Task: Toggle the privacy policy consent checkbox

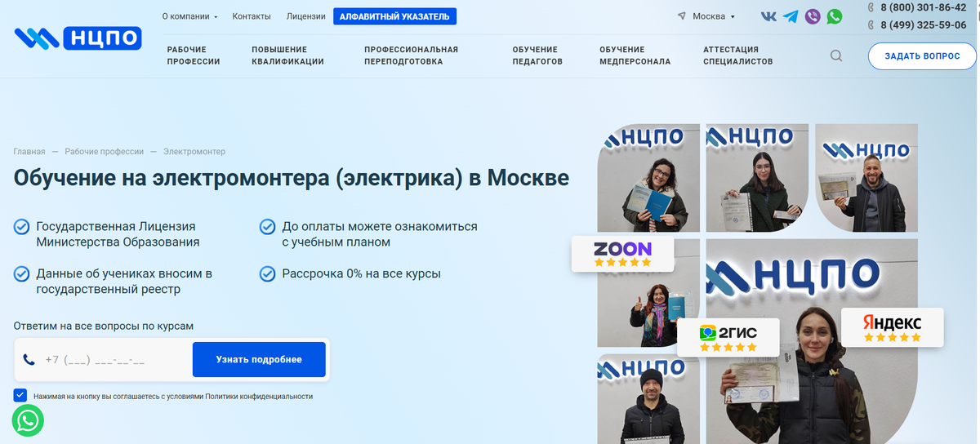Action: point(20,396)
